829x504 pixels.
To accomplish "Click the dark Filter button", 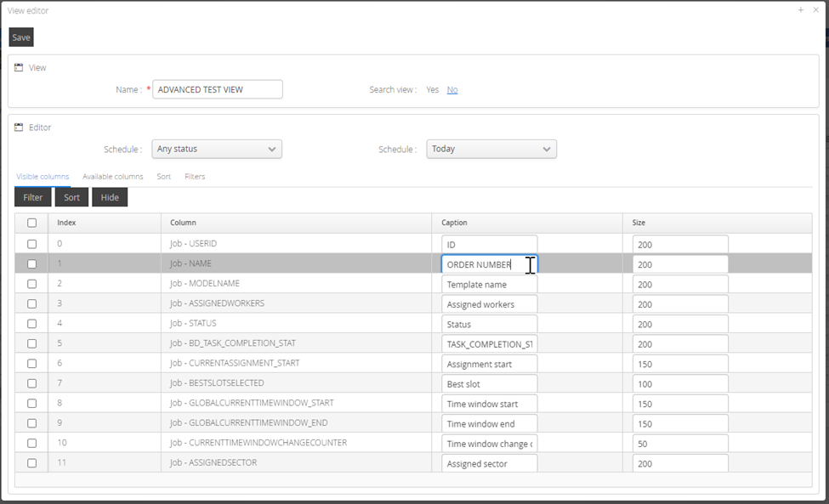I will (33, 197).
